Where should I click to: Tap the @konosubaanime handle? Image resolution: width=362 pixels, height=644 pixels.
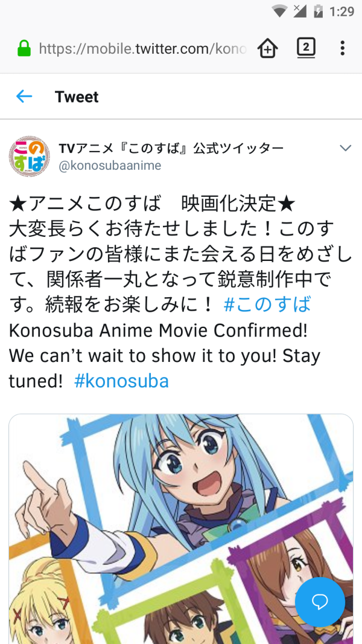pyautogui.click(x=110, y=166)
